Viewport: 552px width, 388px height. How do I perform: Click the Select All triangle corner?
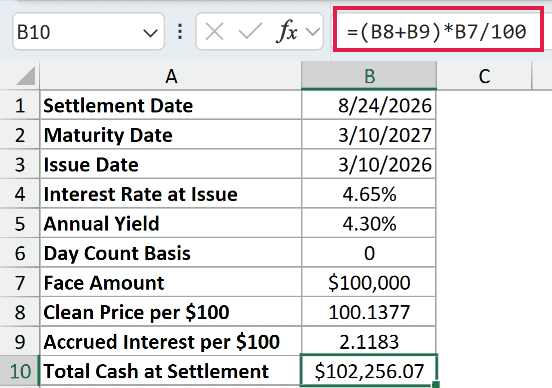25,76
